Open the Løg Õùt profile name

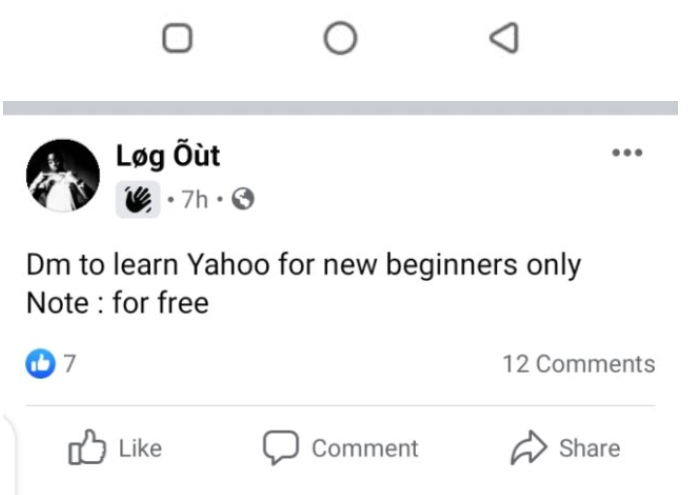pos(168,157)
